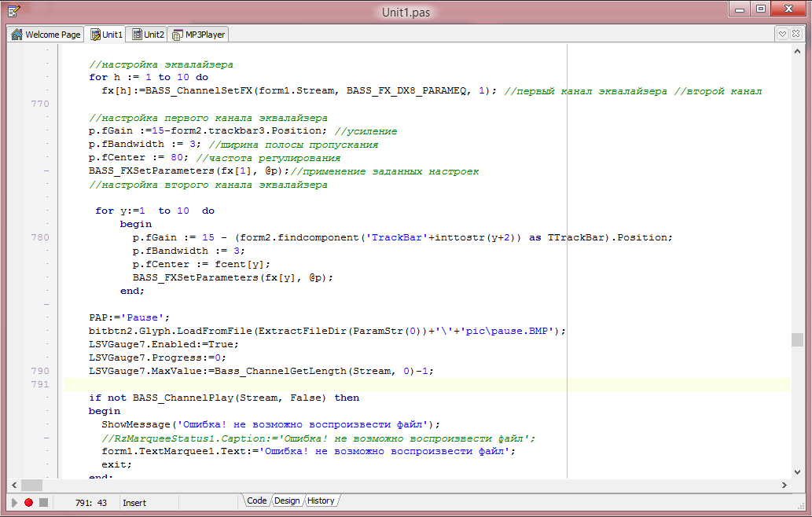812x517 pixels.
Task: Click the Unit1 tab file icon
Action: 96,35
